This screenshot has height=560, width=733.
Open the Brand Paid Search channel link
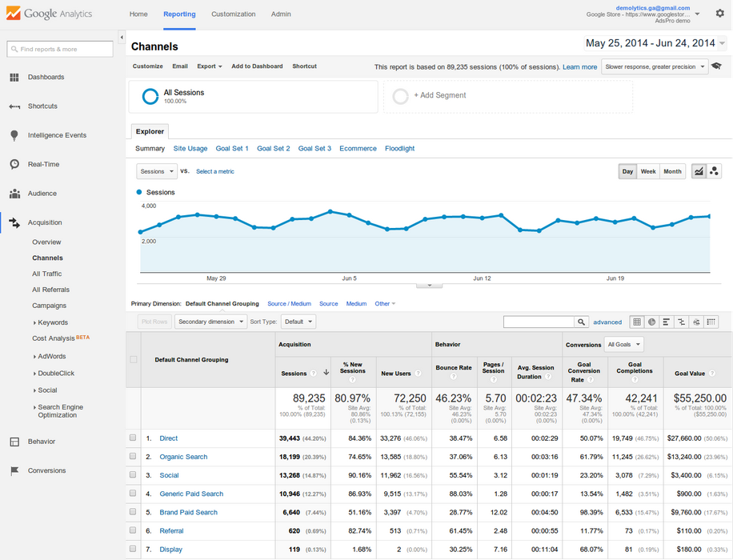coord(188,513)
